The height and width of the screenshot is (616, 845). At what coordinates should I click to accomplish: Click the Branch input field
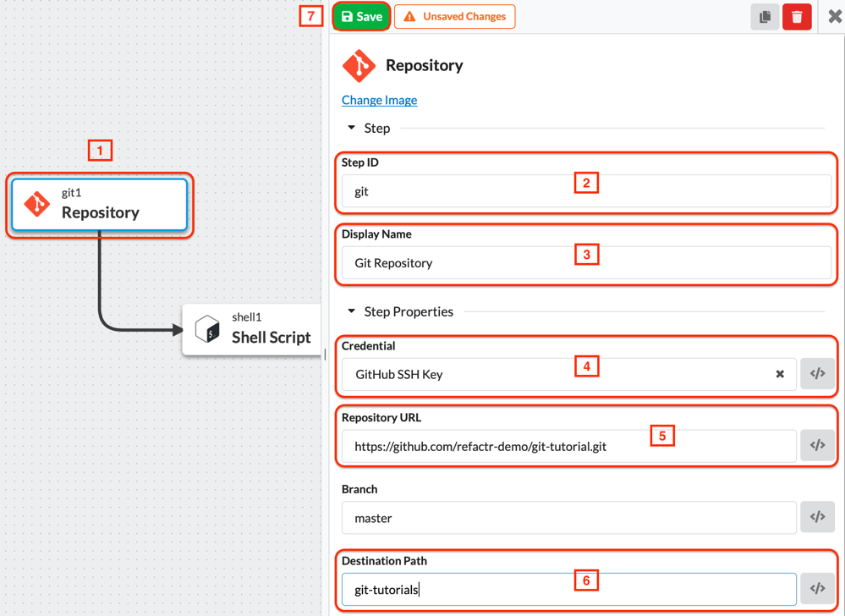click(568, 518)
